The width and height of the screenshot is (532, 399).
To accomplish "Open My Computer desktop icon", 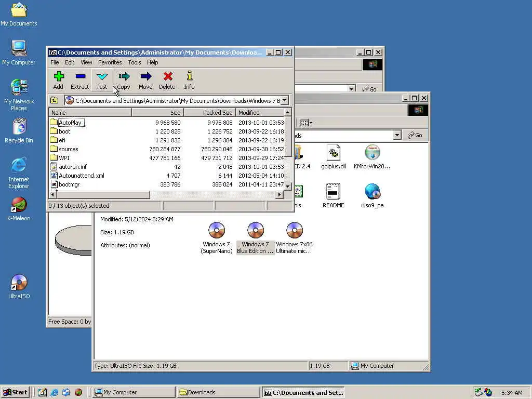I will [19, 52].
